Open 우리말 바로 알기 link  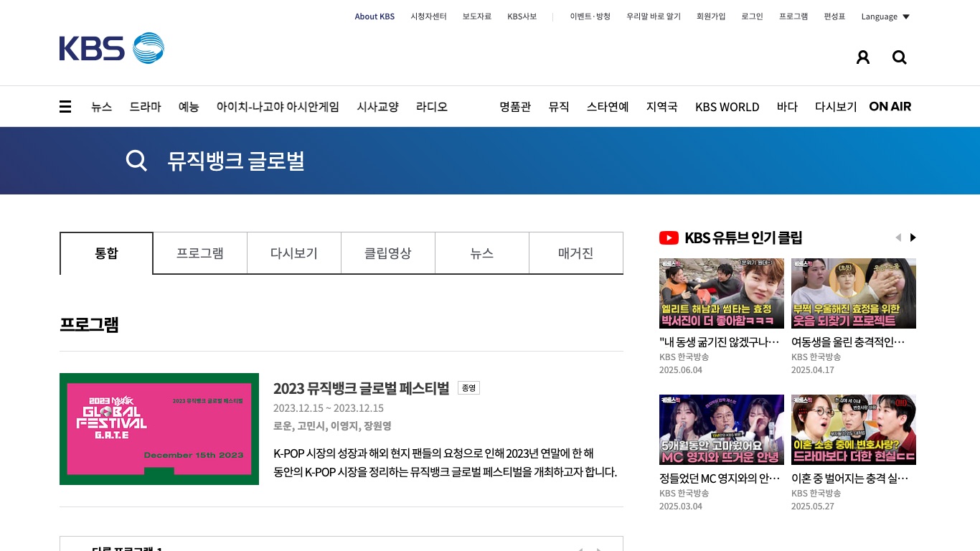pyautogui.click(x=654, y=17)
